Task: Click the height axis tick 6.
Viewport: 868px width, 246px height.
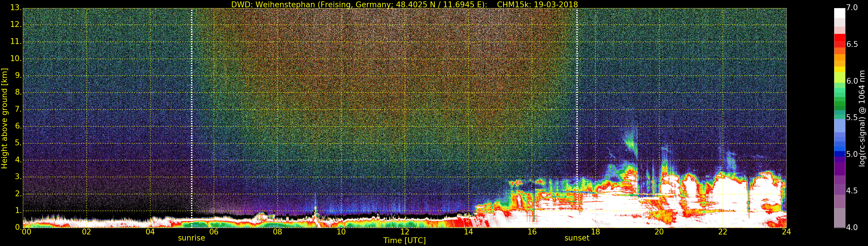Action: pyautogui.click(x=18, y=126)
